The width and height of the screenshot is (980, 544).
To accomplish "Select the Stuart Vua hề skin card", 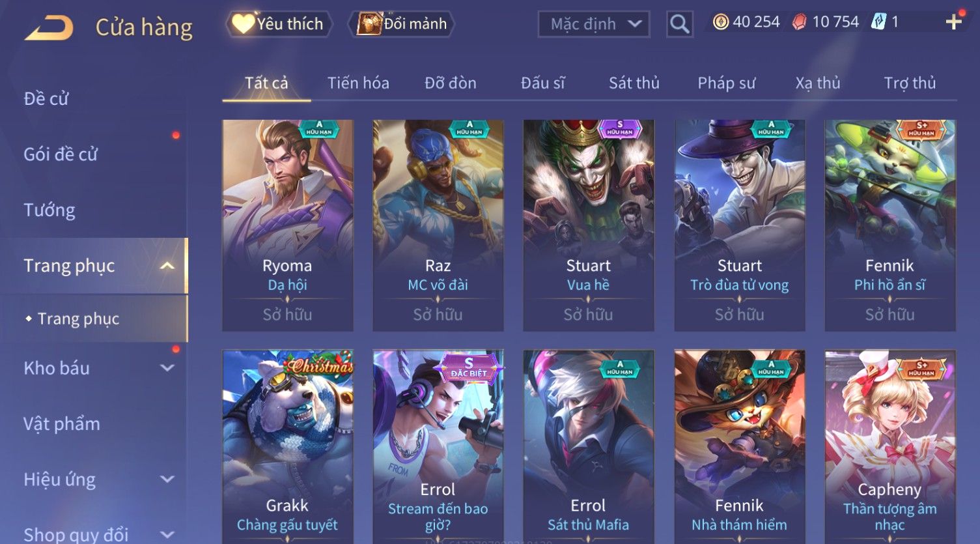I will pos(588,225).
